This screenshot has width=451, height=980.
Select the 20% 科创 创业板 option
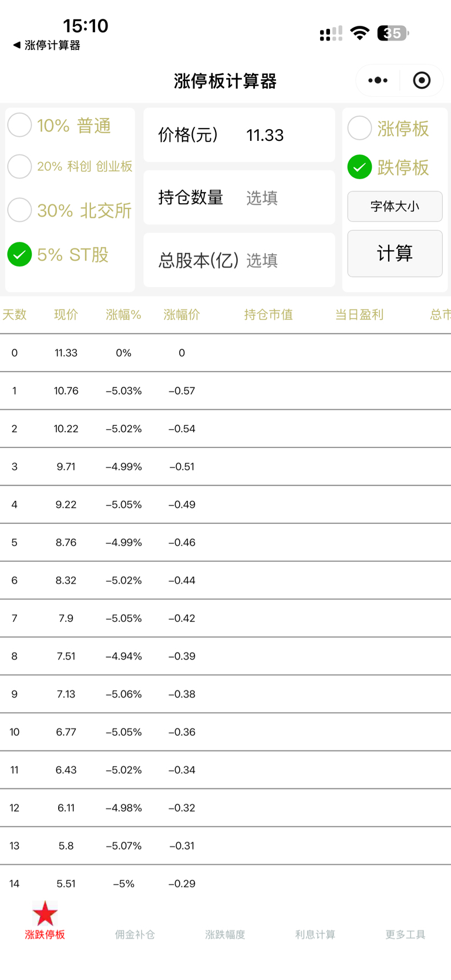pos(20,167)
